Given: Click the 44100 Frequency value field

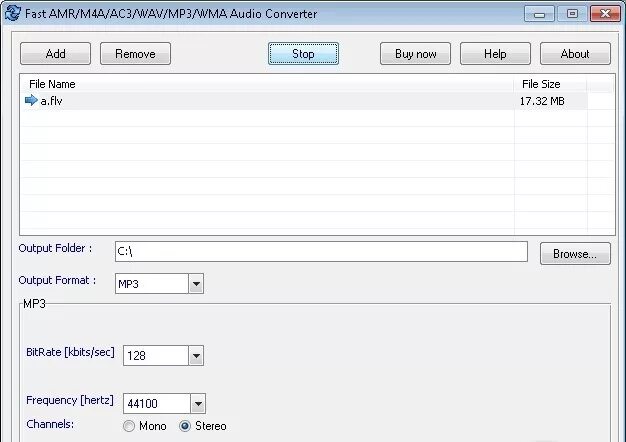Looking at the screenshot, I should [157, 404].
